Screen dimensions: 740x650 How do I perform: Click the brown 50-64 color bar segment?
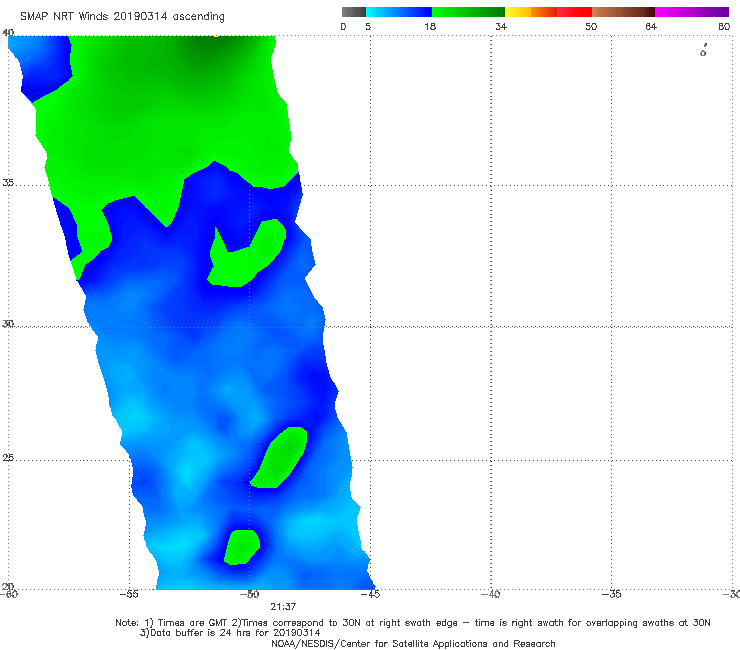(x=623, y=12)
